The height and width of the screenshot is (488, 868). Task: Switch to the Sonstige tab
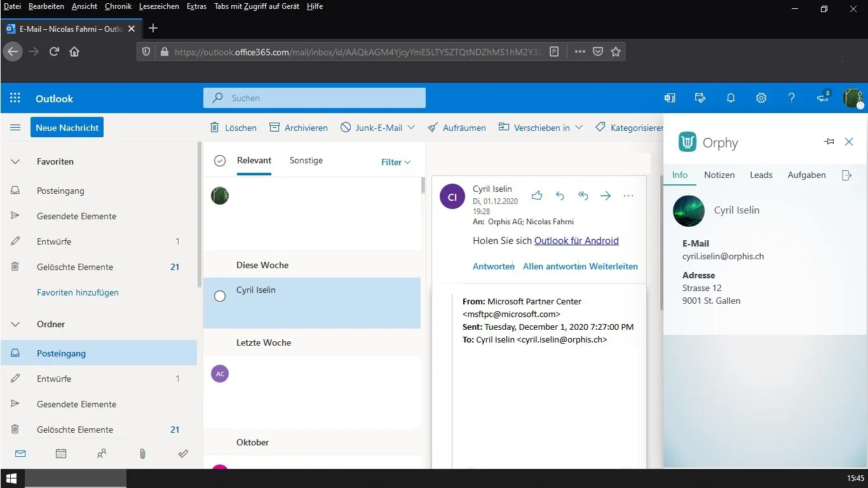[306, 161]
